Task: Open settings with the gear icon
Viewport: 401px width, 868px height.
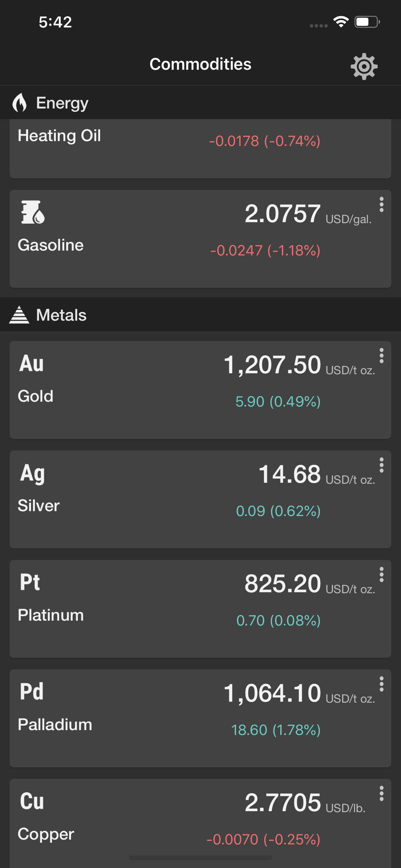Action: tap(364, 67)
